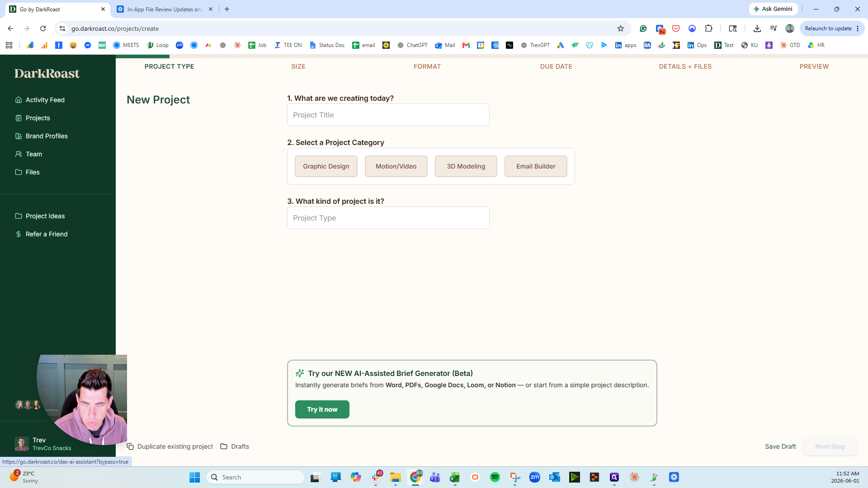Click Save Draft

click(x=780, y=446)
